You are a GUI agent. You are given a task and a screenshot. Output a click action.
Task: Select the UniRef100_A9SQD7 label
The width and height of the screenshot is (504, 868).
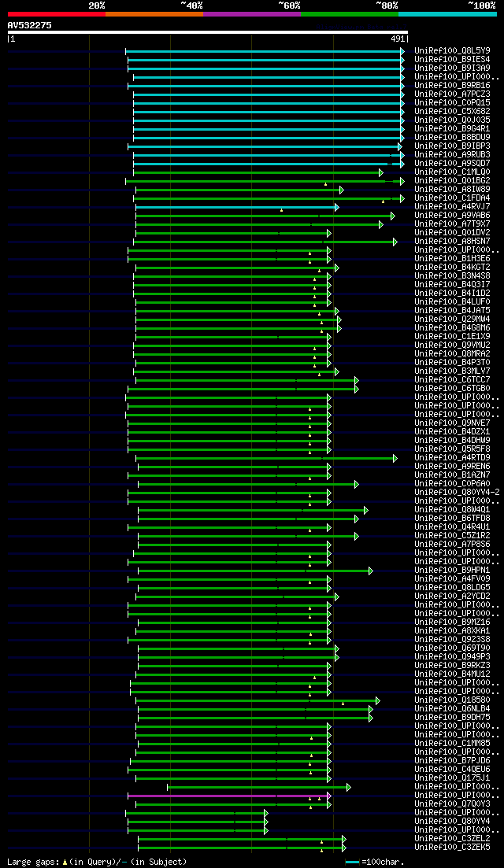point(452,164)
